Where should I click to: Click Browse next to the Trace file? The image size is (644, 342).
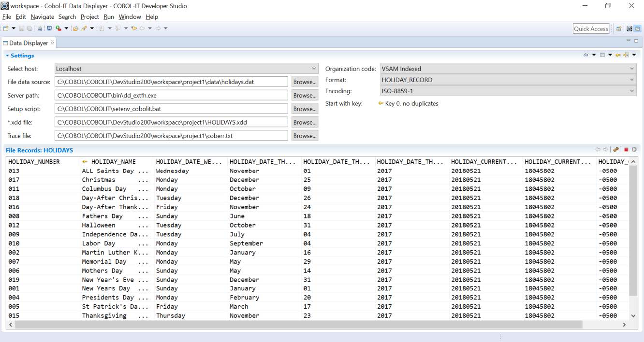coord(305,136)
